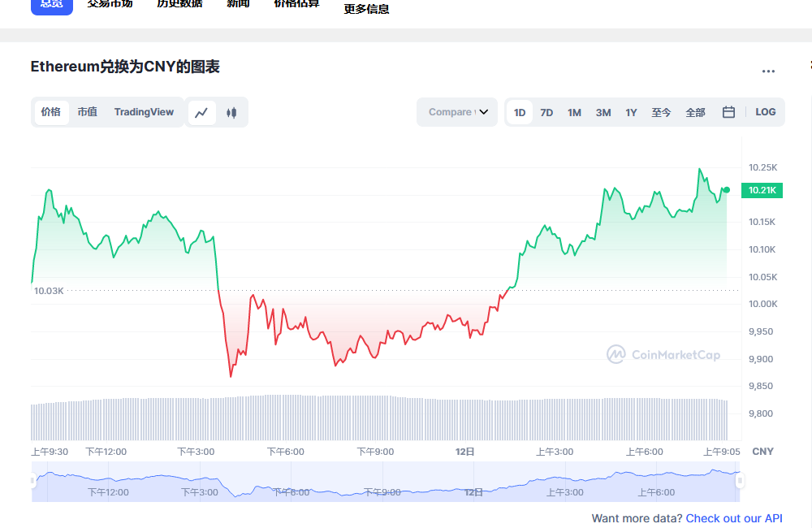Open the calendar date range picker
This screenshot has height=528, width=812.
pos(728,112)
